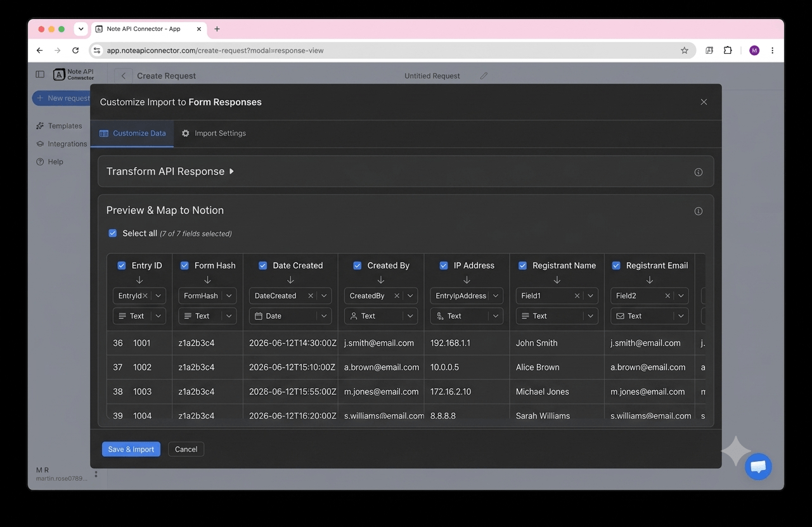Image resolution: width=812 pixels, height=527 pixels.
Task: Open Text type dropdown under Entry ID
Action: point(139,315)
